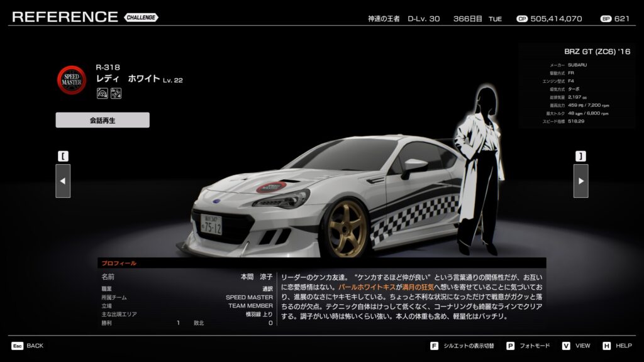This screenshot has width=644, height=362.
Task: Click the SPEED MASTER team emblem
Action: point(72,80)
